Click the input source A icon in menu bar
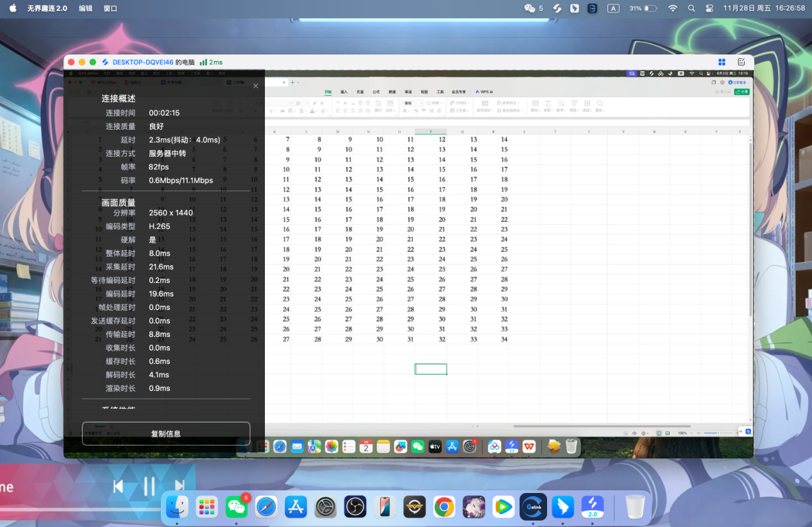Viewport: 812px width, 527px height. [x=613, y=8]
